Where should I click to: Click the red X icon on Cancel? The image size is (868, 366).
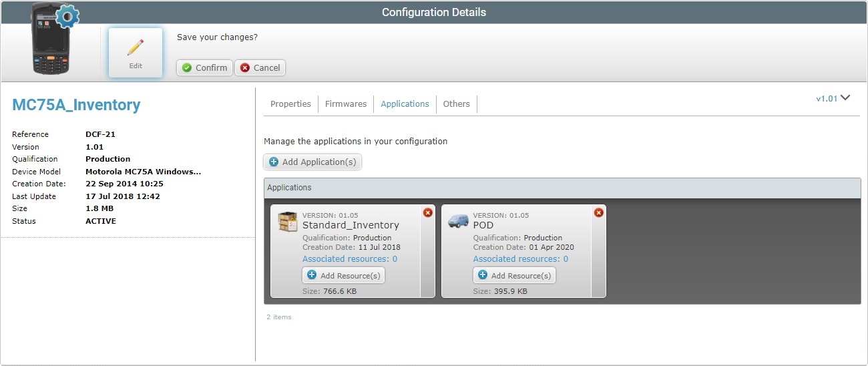point(245,67)
